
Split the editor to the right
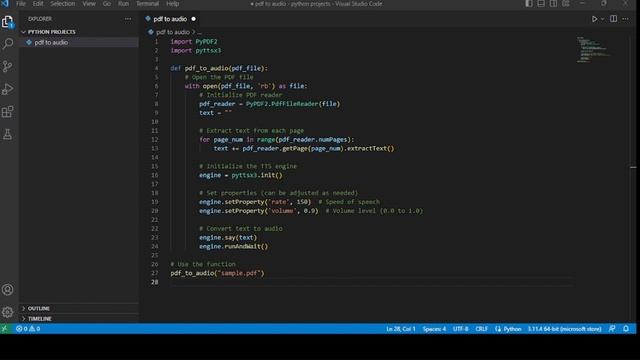[x=613, y=19]
